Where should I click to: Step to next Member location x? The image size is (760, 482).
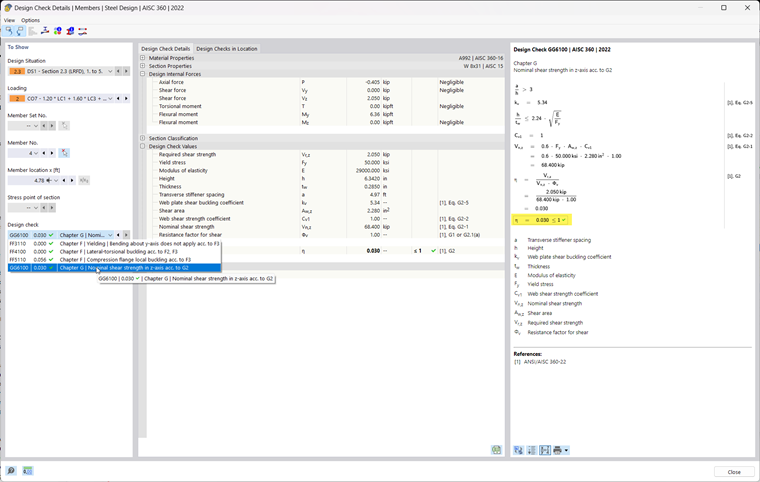point(72,180)
